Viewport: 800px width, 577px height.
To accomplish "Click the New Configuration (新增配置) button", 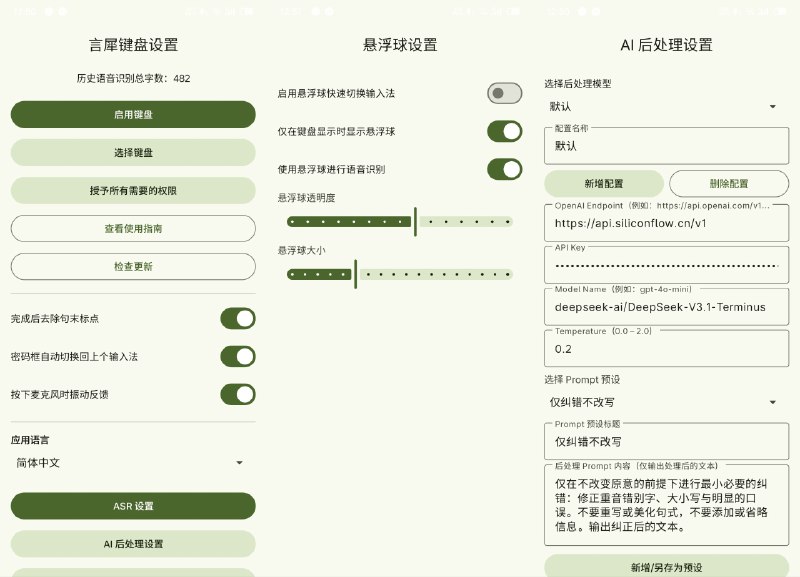I will click(x=602, y=184).
